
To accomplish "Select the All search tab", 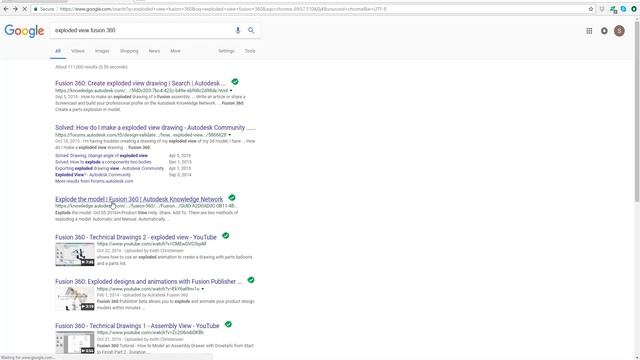I will [58, 51].
